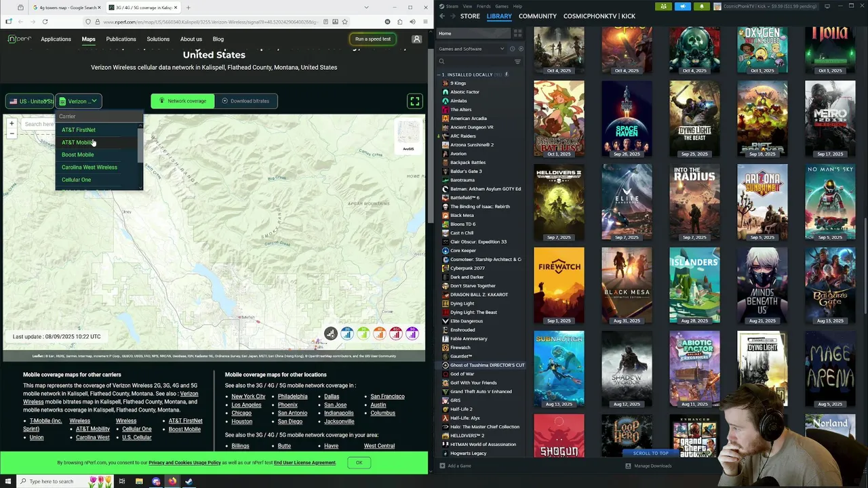Image resolution: width=868 pixels, height=488 pixels.
Task: Click the nPerf logo
Action: pos(19,39)
